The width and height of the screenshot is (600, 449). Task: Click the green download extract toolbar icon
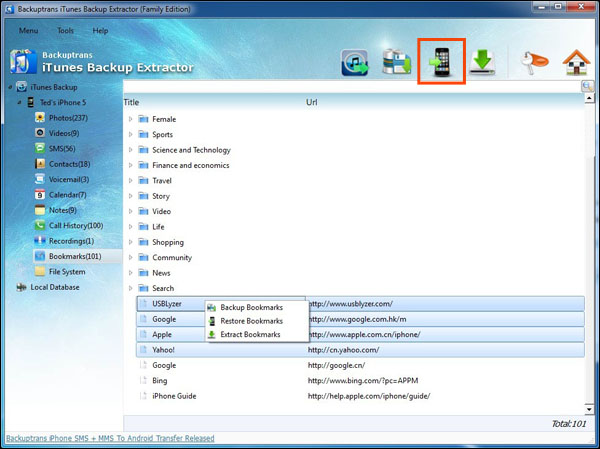pyautogui.click(x=482, y=62)
